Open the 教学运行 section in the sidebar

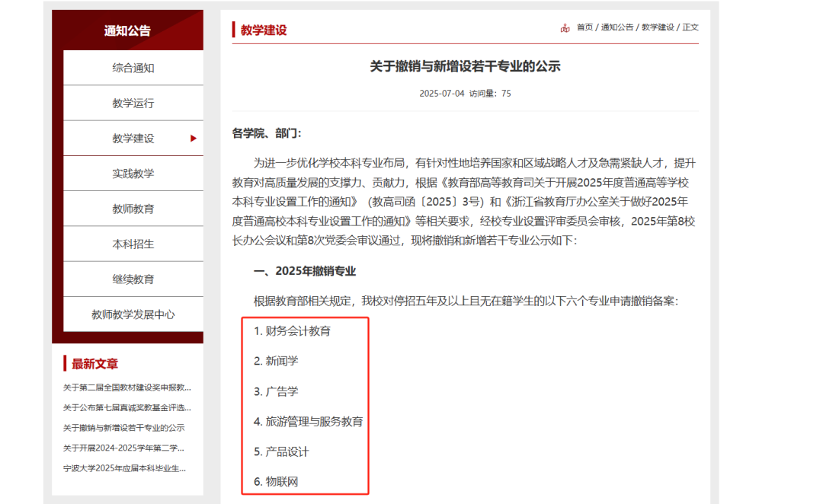pos(133,103)
